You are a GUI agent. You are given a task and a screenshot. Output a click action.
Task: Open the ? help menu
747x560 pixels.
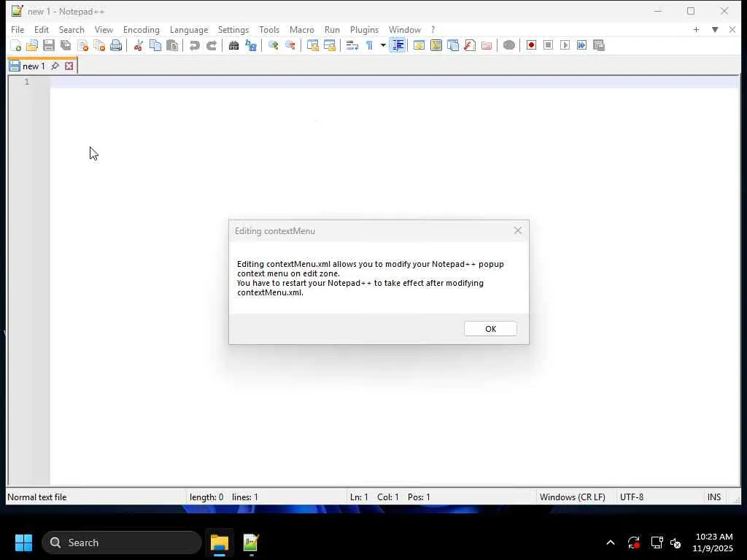(433, 29)
